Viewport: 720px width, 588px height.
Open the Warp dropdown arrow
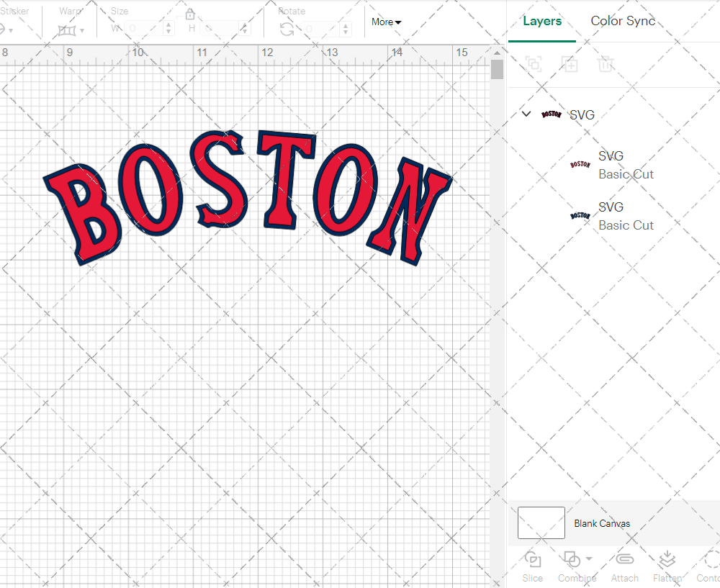point(82,31)
